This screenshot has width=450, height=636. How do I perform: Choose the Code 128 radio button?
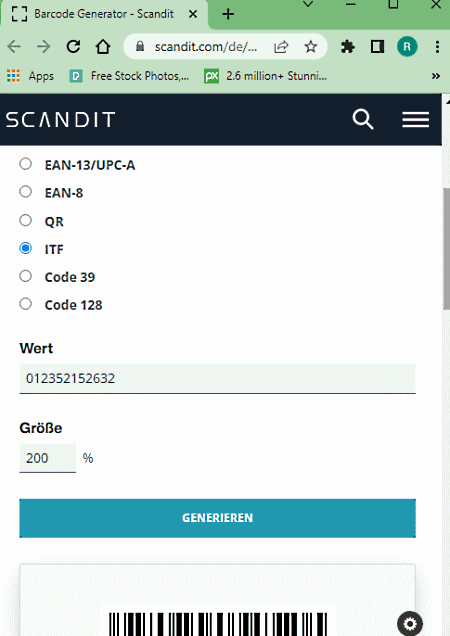26,303
